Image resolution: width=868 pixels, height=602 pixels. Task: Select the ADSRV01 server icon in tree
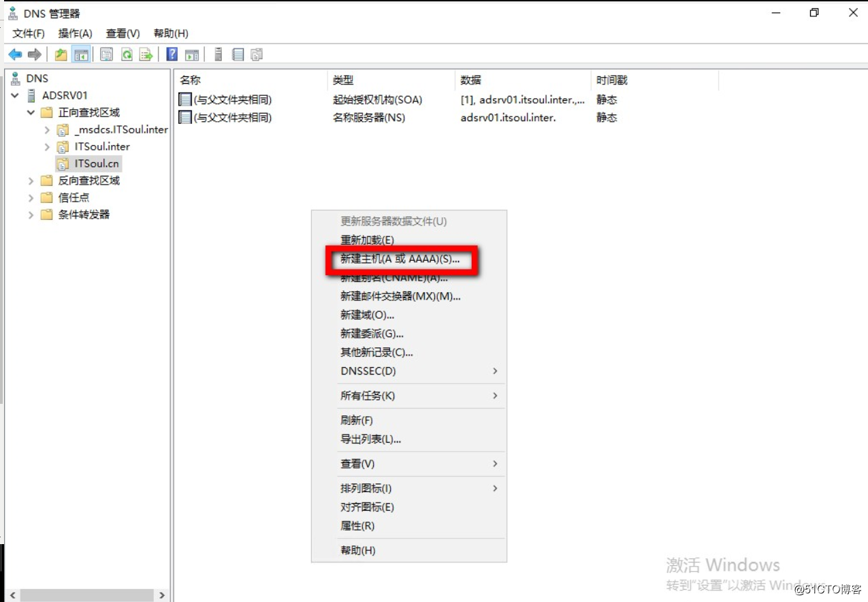[31, 95]
